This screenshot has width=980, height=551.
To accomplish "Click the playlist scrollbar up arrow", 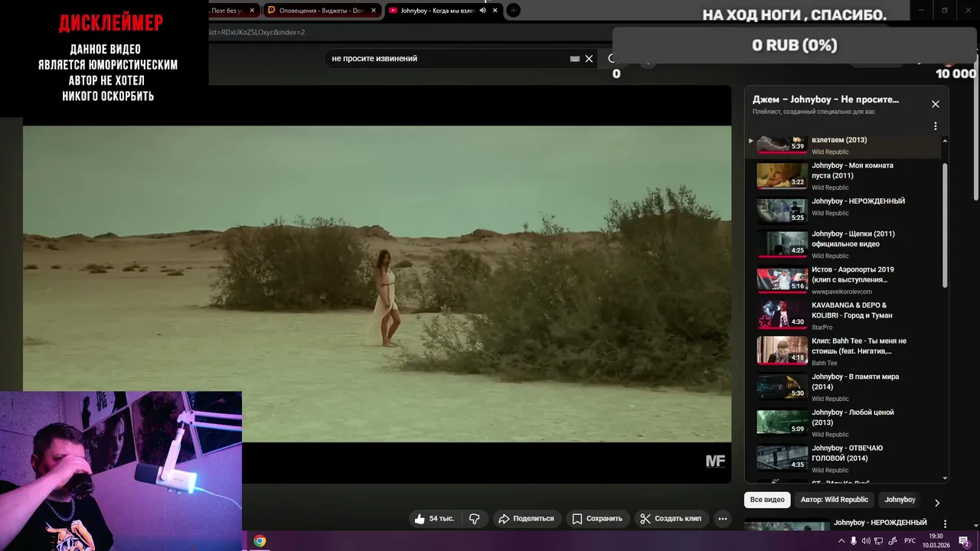I will coord(945,141).
